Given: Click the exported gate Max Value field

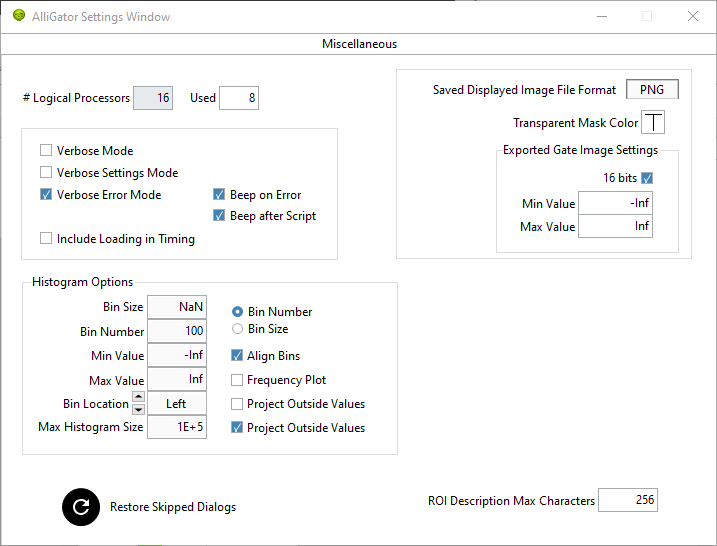Looking at the screenshot, I should pyautogui.click(x=615, y=226).
